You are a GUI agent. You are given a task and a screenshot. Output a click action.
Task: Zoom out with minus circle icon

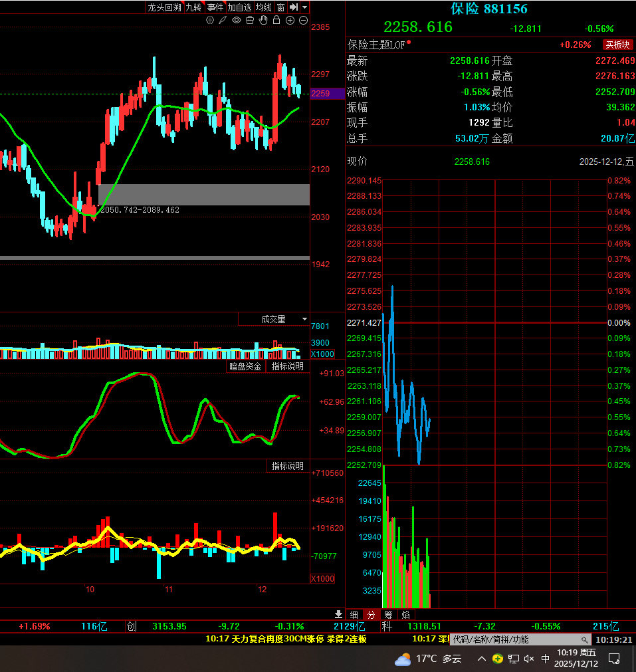[304, 20]
